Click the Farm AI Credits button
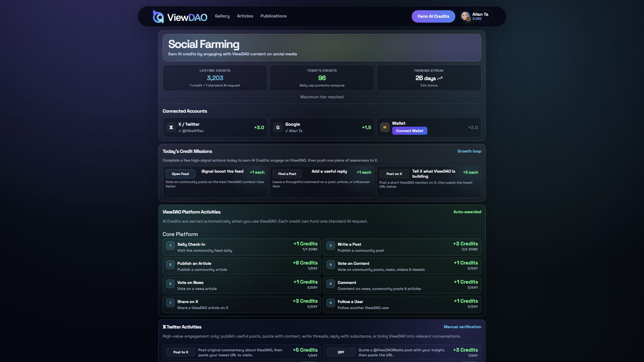Screen dimensions: 644x362 point(433,16)
